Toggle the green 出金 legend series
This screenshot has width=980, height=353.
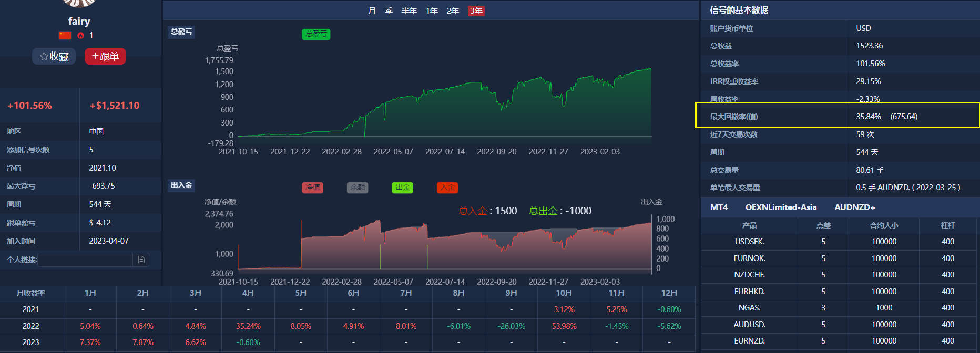(x=403, y=188)
